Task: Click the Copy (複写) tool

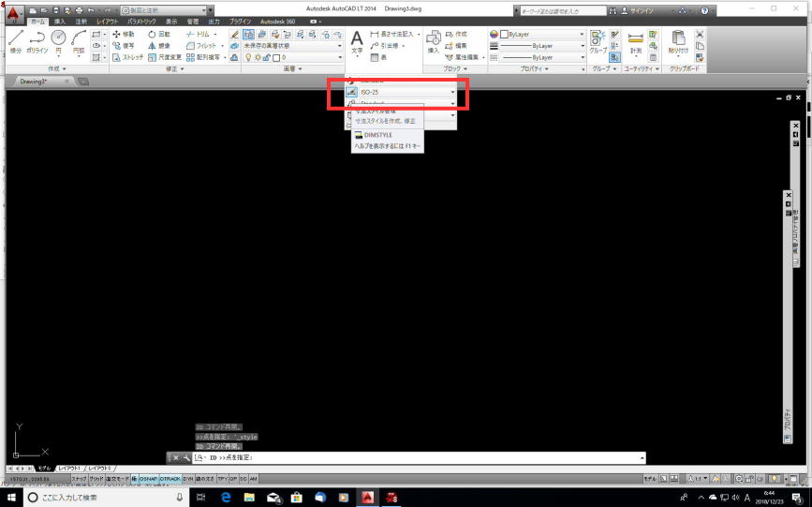Action: 124,46
